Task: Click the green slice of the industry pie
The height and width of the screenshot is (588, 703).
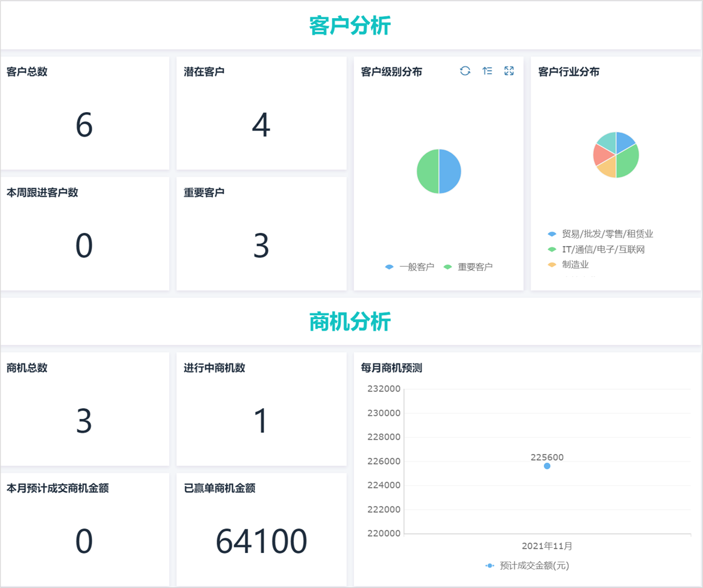Action: [x=627, y=162]
